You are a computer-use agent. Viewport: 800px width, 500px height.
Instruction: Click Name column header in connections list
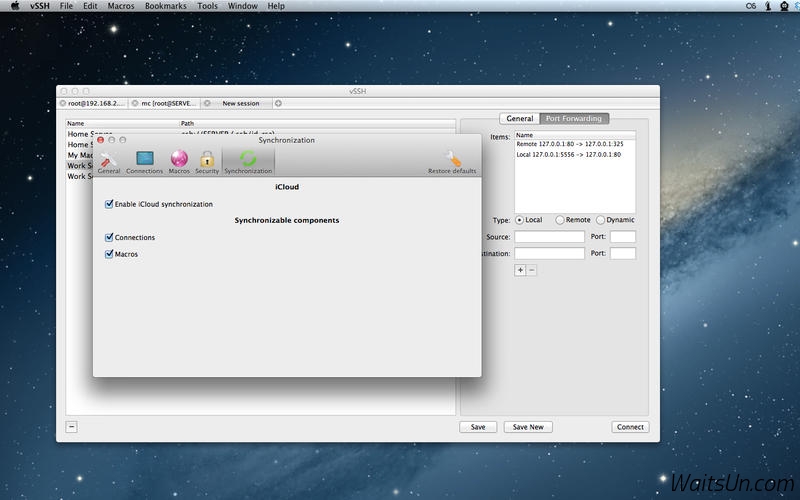122,123
